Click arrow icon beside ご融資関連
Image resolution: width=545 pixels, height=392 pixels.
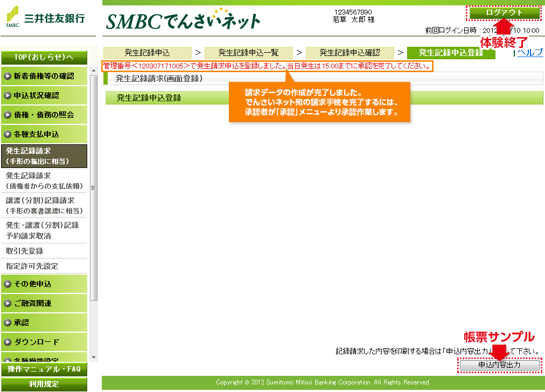(8, 303)
